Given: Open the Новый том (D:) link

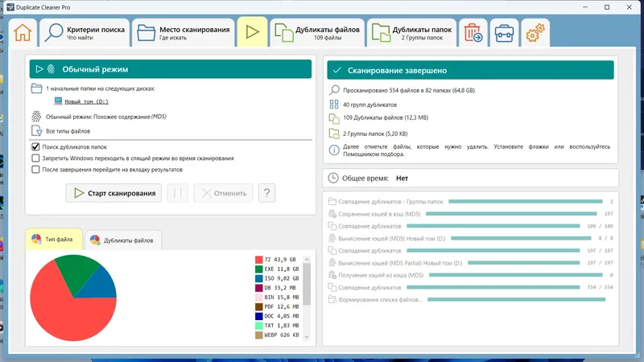Looking at the screenshot, I should 86,101.
